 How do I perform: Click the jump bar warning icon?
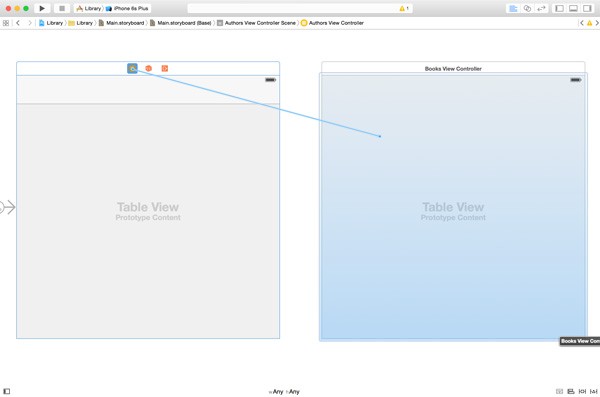[x=589, y=23]
